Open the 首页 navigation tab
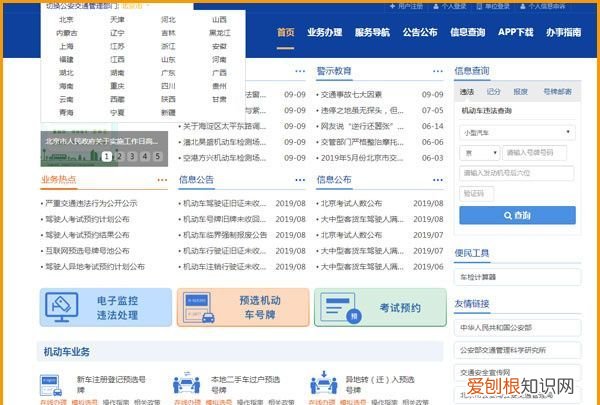Screen dimensions: 600x405 click(285, 32)
